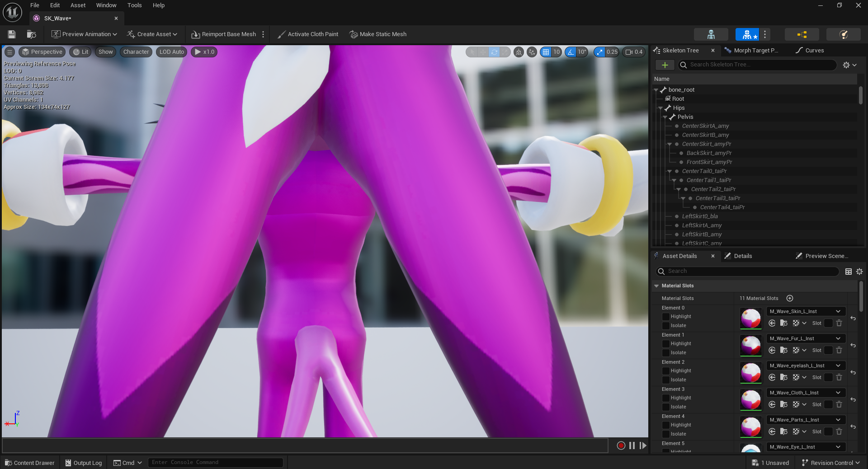The width and height of the screenshot is (868, 469).
Task: Open the LOD Auto menu
Action: pos(172,52)
